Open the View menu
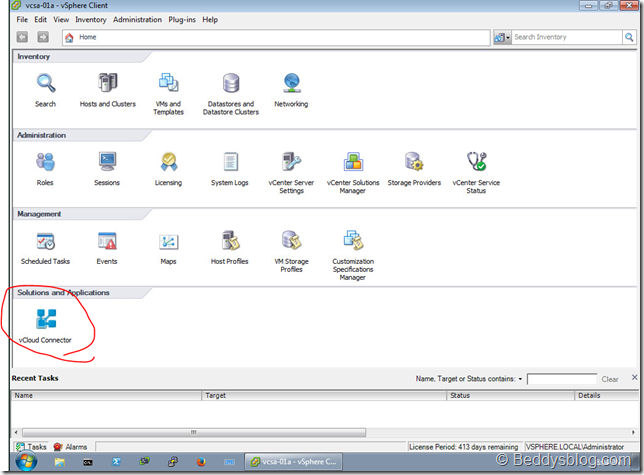 tap(61, 20)
